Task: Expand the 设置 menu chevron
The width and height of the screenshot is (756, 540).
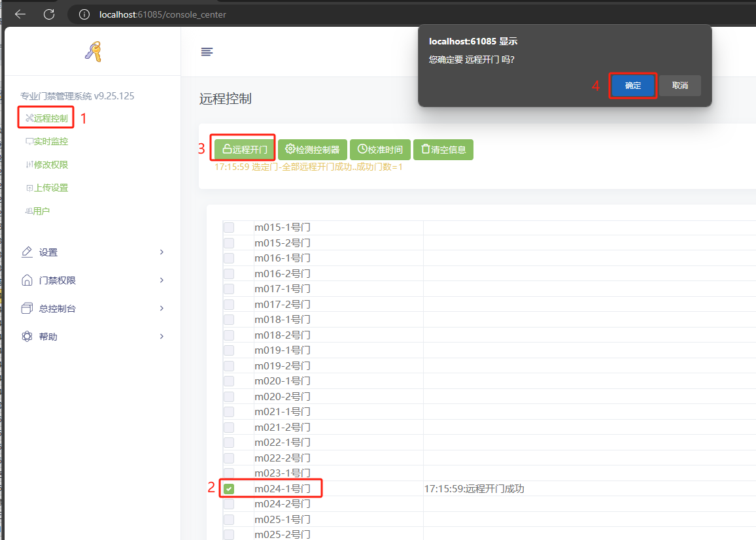Action: point(162,252)
